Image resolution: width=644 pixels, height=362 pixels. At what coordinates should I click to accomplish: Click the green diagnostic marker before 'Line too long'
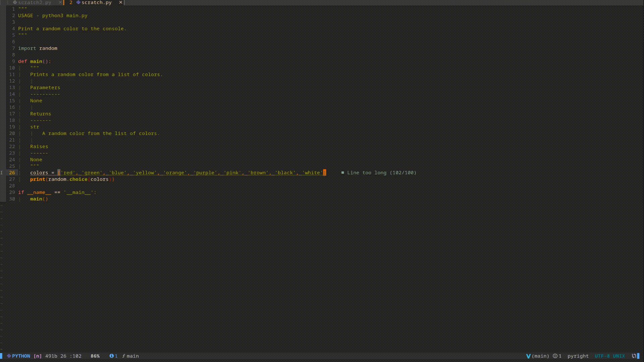[x=342, y=173]
